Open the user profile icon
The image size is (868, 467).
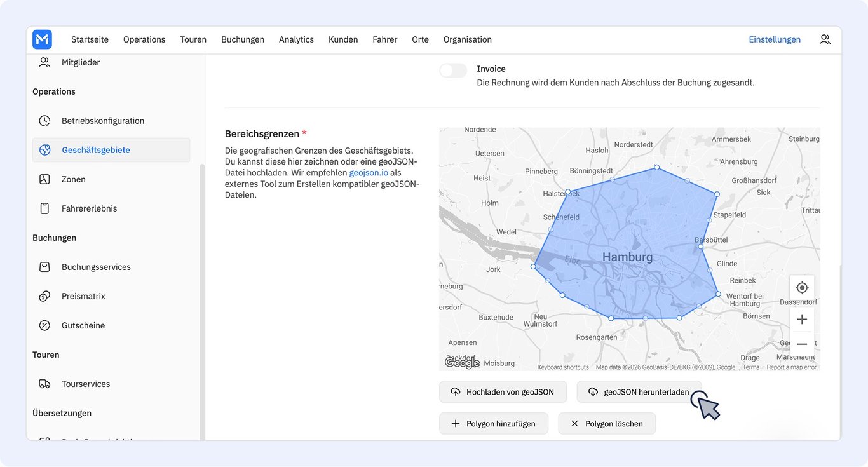[x=825, y=39]
